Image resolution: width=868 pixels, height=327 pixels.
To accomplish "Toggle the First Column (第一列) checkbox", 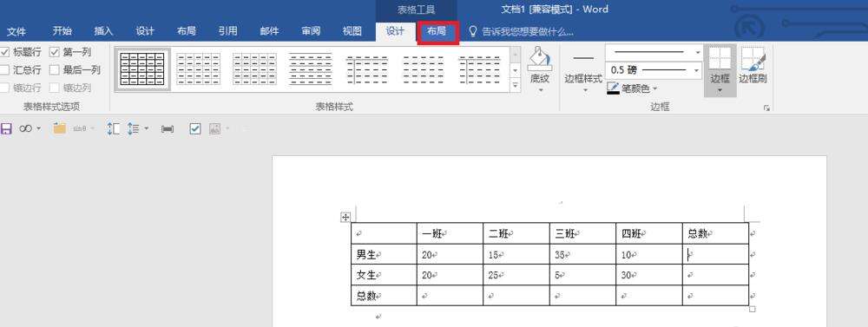I will pyautogui.click(x=54, y=52).
